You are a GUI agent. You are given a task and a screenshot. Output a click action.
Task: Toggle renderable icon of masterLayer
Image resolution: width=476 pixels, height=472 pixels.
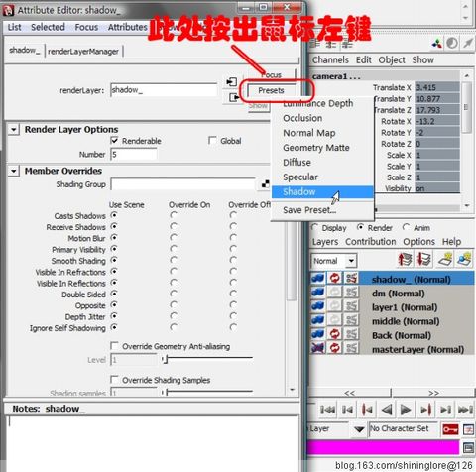coord(318,348)
